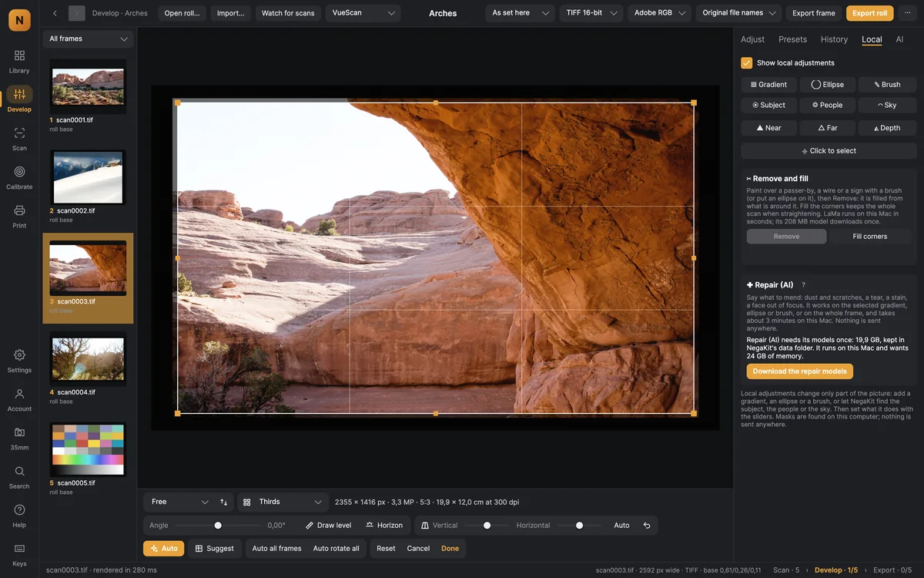Select the Draw level tool
The width and height of the screenshot is (924, 578).
tap(328, 526)
